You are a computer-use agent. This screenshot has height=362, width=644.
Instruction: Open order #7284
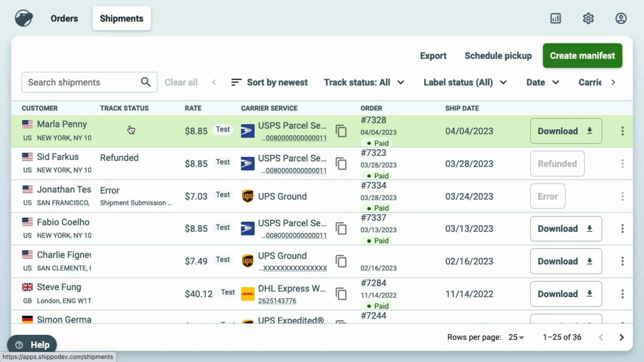pos(373,283)
